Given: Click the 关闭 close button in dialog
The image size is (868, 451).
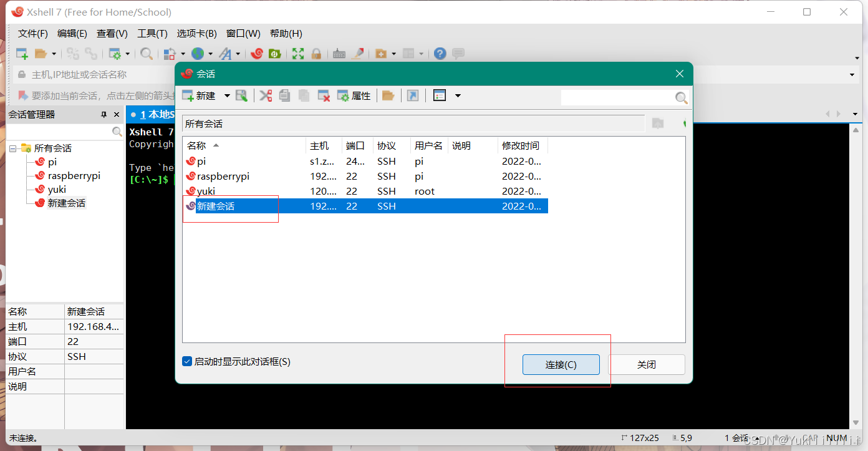Looking at the screenshot, I should [647, 365].
